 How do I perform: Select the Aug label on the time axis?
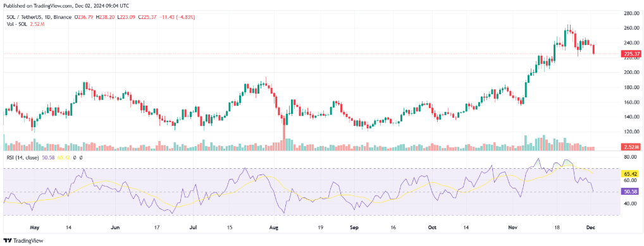276,226
